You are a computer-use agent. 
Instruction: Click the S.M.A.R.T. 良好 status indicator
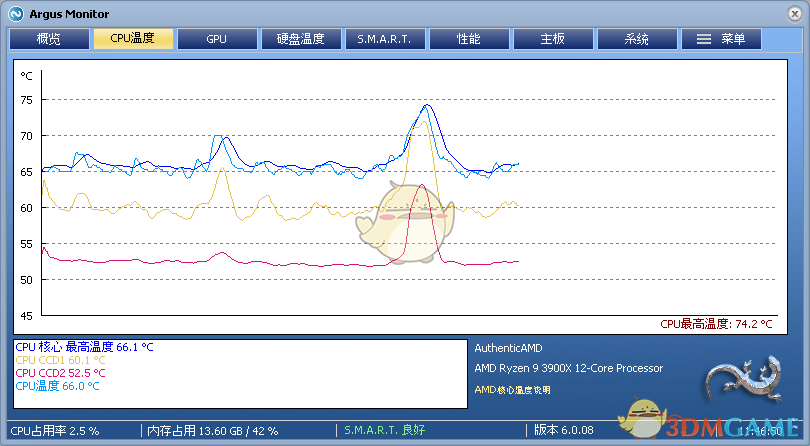point(385,430)
